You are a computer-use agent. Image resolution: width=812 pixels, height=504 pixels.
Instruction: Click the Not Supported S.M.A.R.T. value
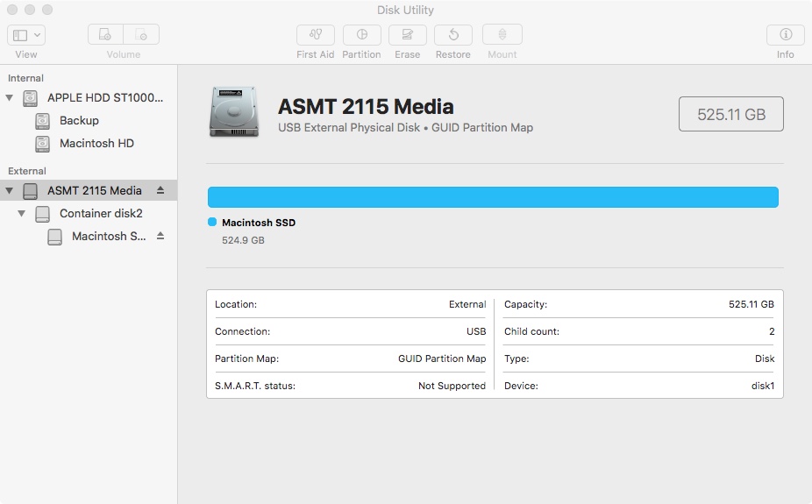click(452, 386)
